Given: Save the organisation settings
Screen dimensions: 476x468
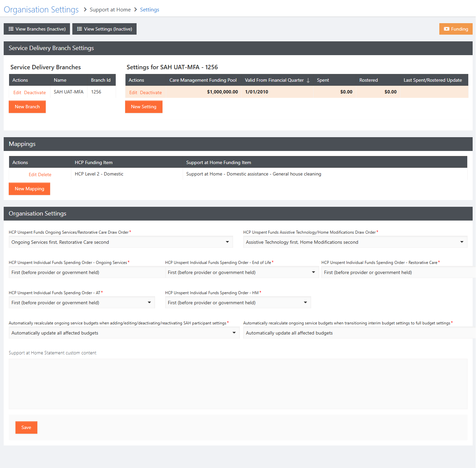Looking at the screenshot, I should [x=26, y=427].
